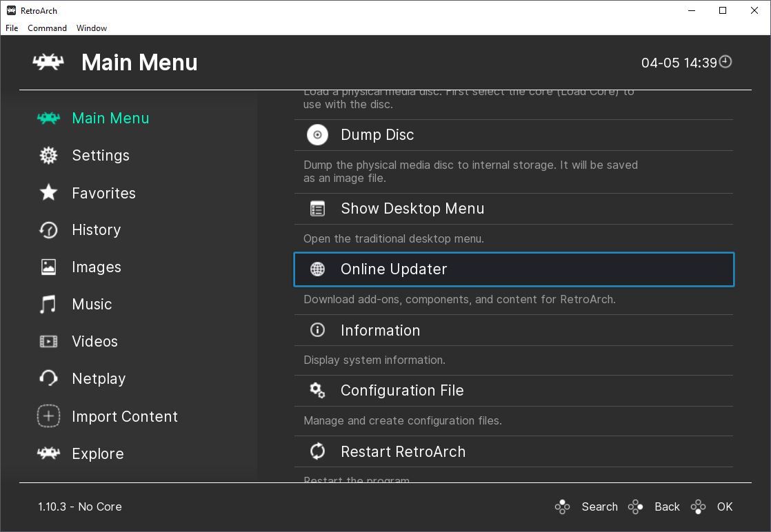The height and width of the screenshot is (532, 771).
Task: Open the Command menu
Action: [47, 28]
